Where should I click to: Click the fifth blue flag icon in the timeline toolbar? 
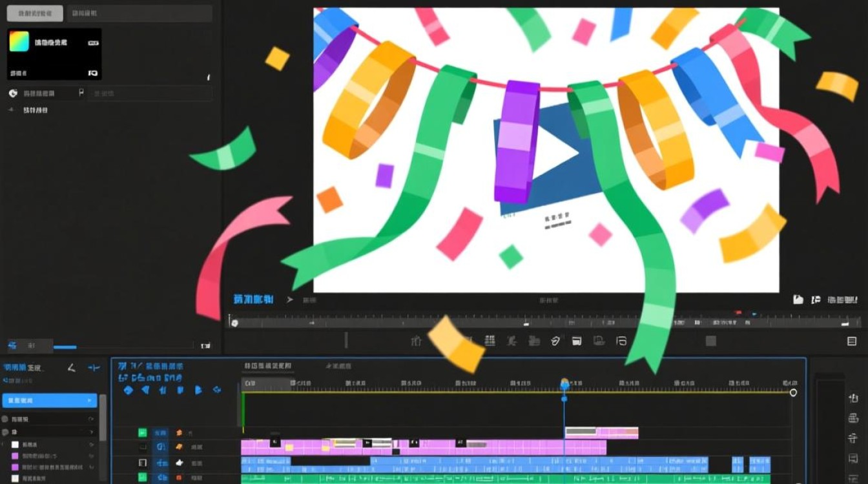pyautogui.click(x=198, y=390)
